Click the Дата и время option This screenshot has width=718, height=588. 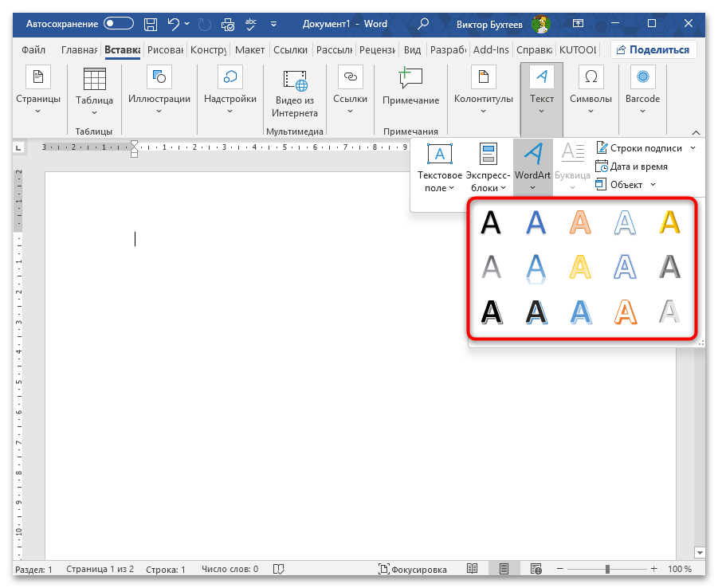(638, 167)
